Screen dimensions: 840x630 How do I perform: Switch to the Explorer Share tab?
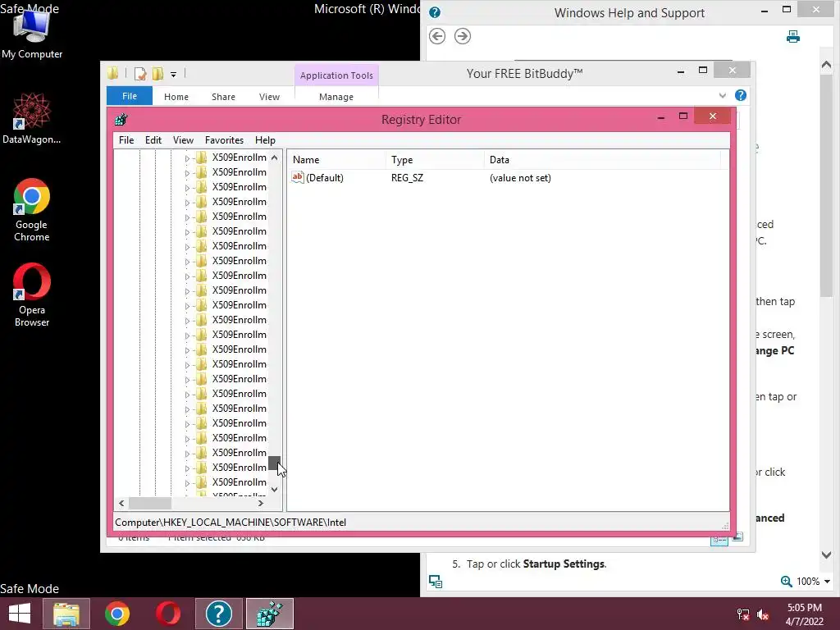(223, 97)
